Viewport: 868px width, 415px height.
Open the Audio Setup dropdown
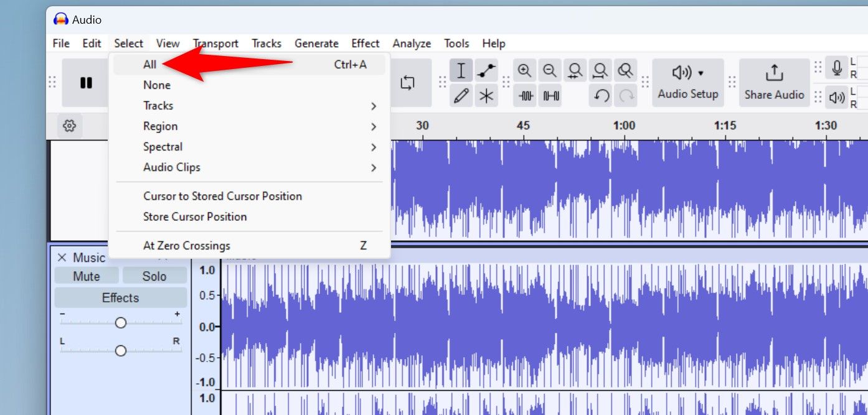click(687, 82)
